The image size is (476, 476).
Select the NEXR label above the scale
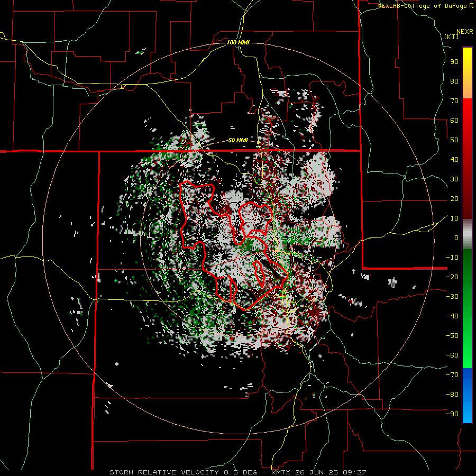(x=464, y=32)
